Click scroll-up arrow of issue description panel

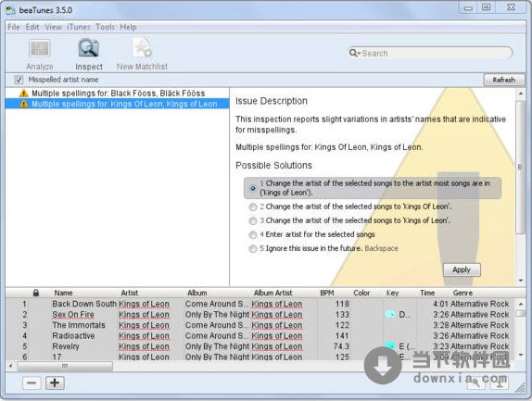[521, 93]
